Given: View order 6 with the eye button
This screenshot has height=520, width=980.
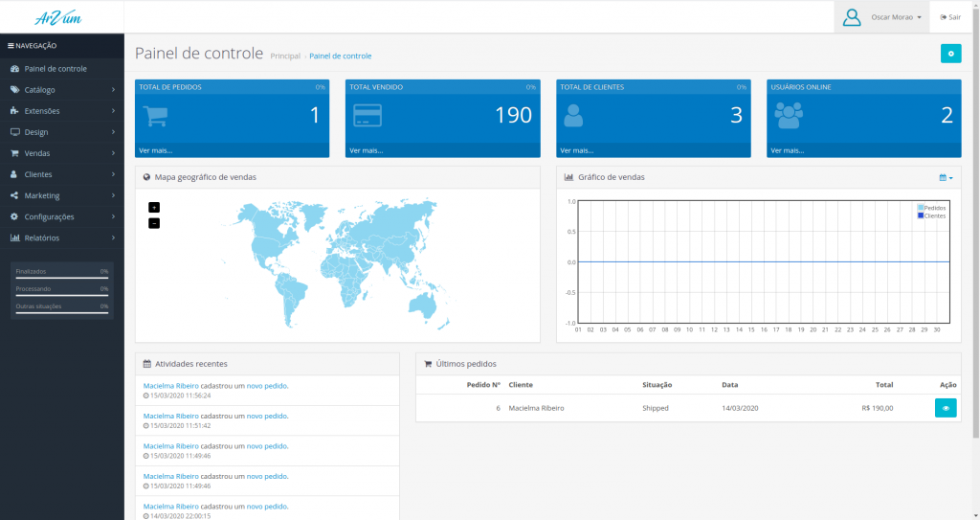Looking at the screenshot, I should tap(946, 408).
